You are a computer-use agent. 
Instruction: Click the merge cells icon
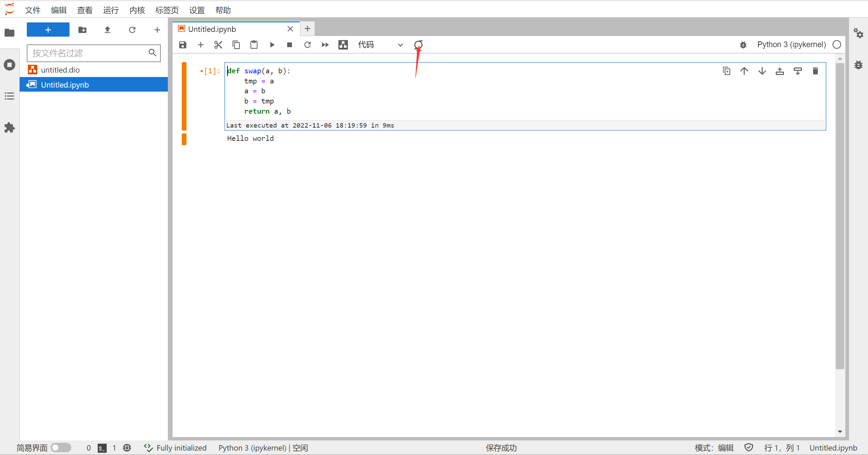[x=418, y=44]
